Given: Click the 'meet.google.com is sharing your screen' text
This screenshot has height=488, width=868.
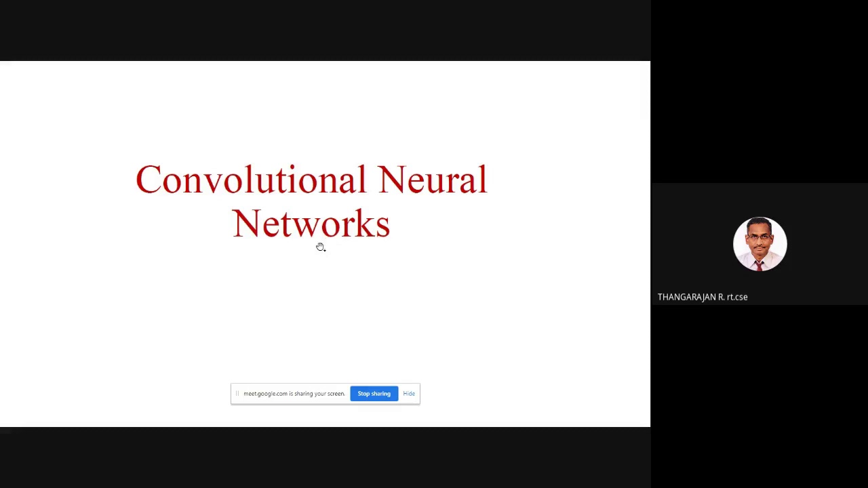Looking at the screenshot, I should 294,394.
